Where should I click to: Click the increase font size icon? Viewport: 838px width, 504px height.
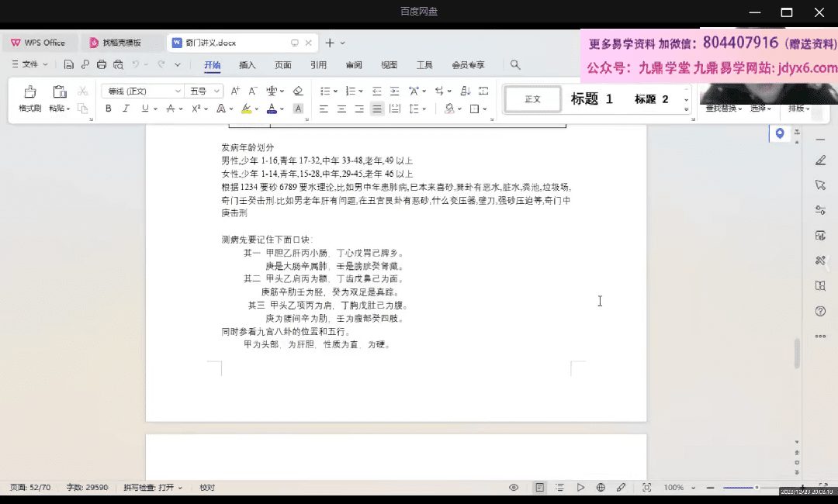pyautogui.click(x=235, y=91)
